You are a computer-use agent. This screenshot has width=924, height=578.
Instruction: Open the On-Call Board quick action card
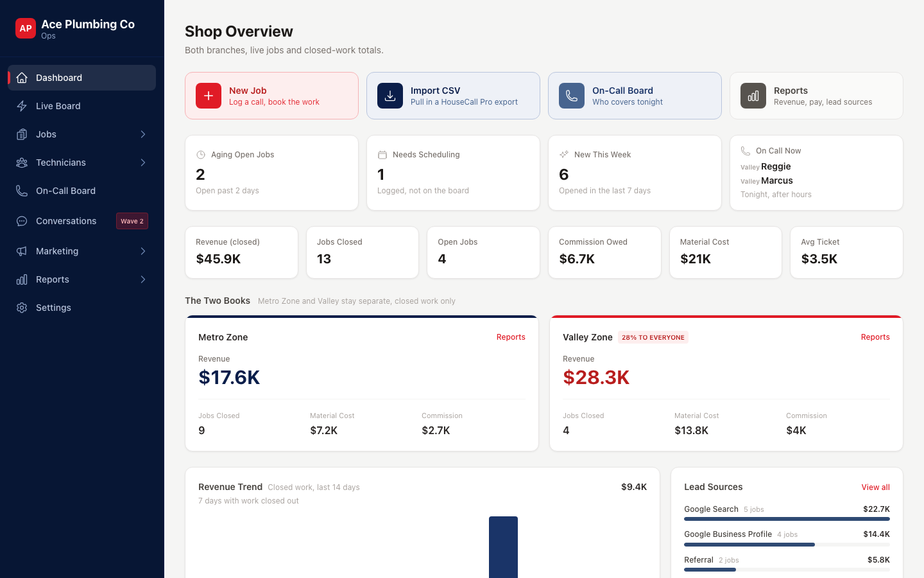click(635, 96)
